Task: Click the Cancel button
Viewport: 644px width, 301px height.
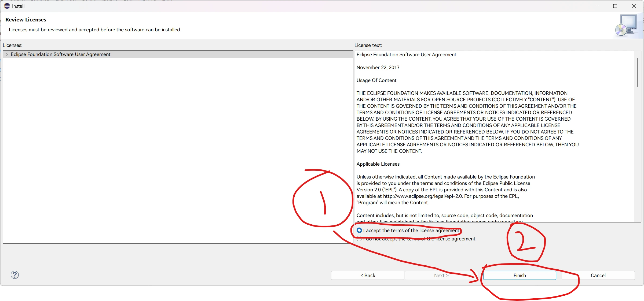Action: [x=598, y=275]
